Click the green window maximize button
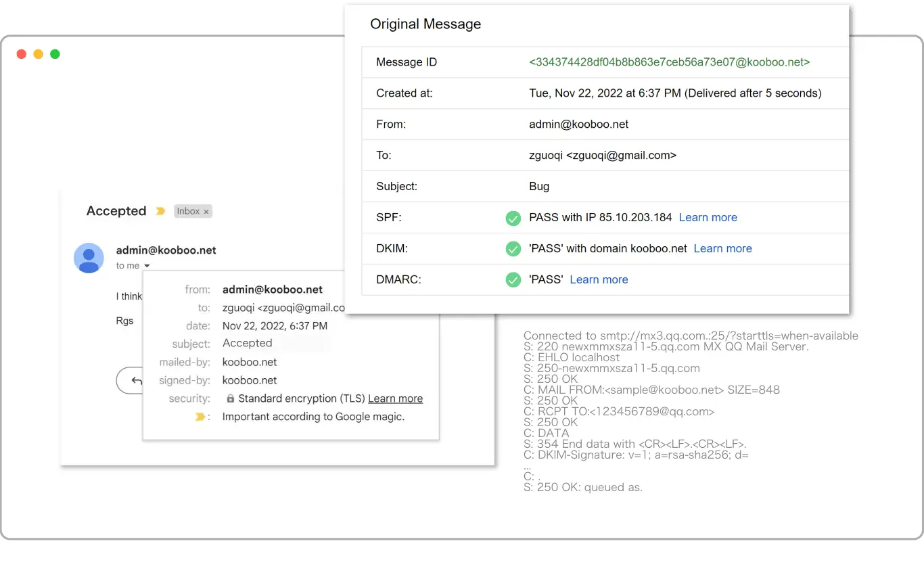924x575 pixels. click(x=55, y=54)
